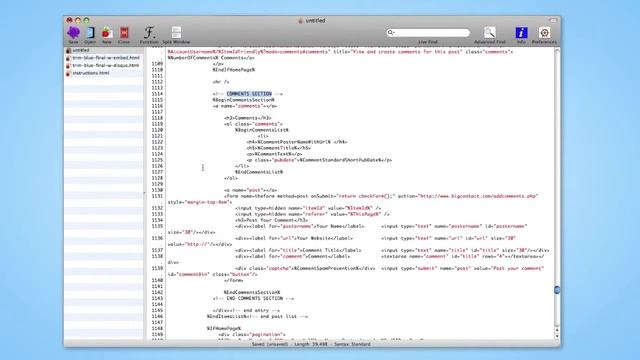
Task: Select the untitled document in the sidebar
Action: coord(104,50)
